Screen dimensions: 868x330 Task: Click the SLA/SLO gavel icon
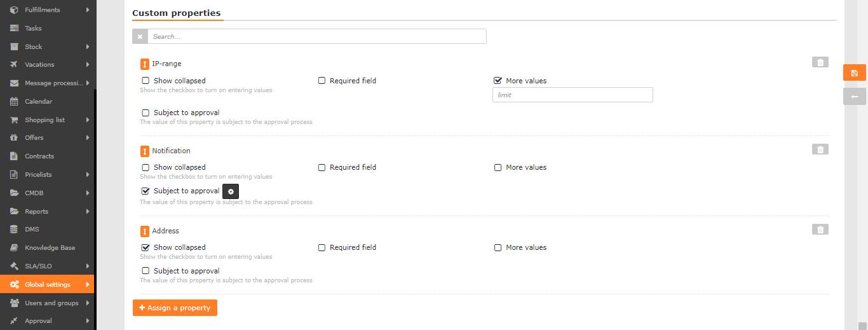(13, 266)
